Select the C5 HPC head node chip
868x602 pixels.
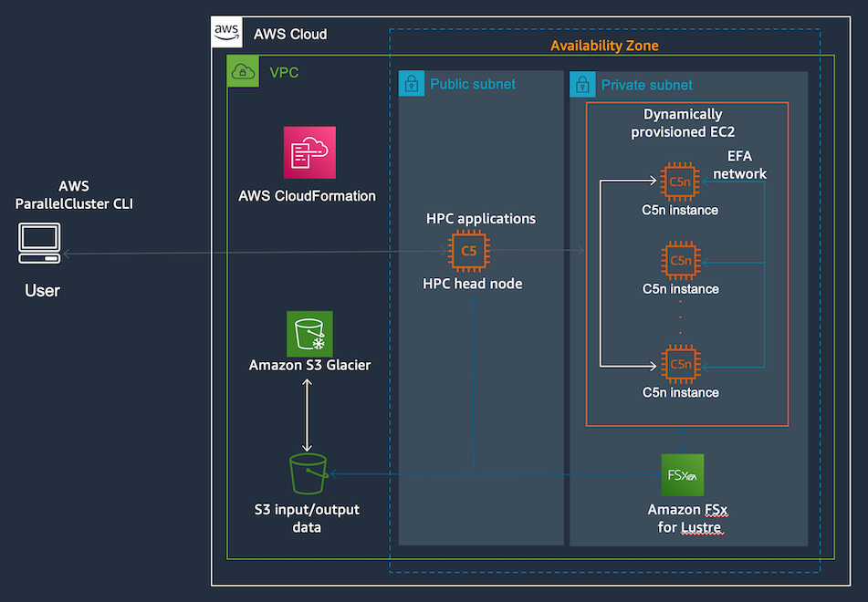[468, 251]
